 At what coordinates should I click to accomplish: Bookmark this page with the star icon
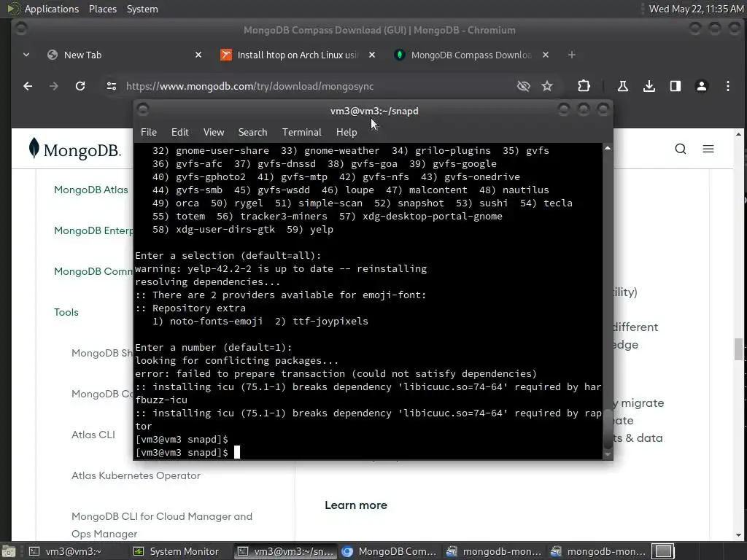pos(547,86)
